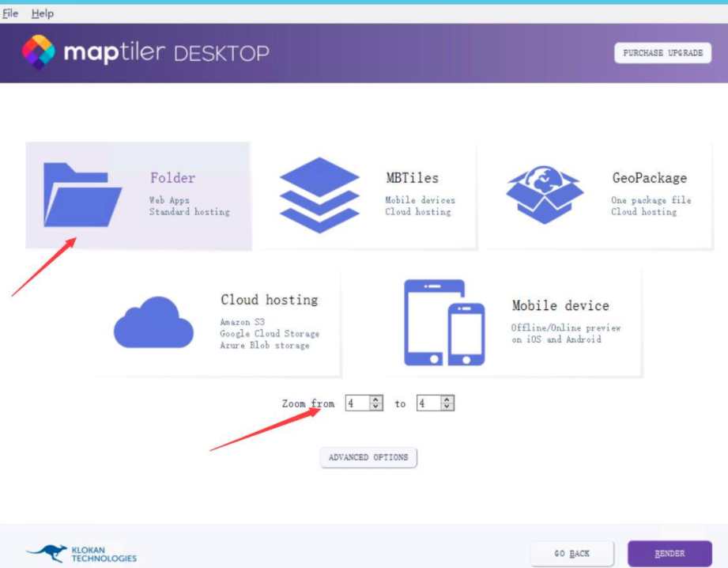Viewport: 728px width, 568px height.
Task: Click the MapTiler Desktop logo
Action: (145, 52)
